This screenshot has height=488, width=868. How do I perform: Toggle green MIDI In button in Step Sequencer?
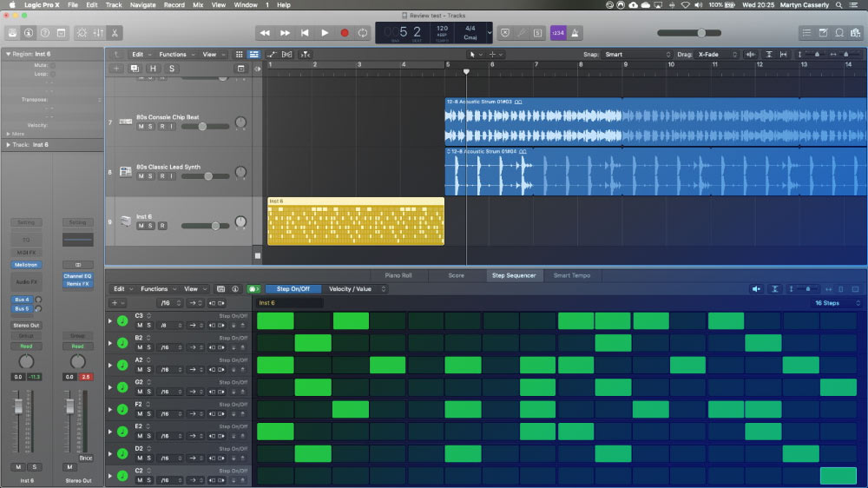(x=253, y=289)
